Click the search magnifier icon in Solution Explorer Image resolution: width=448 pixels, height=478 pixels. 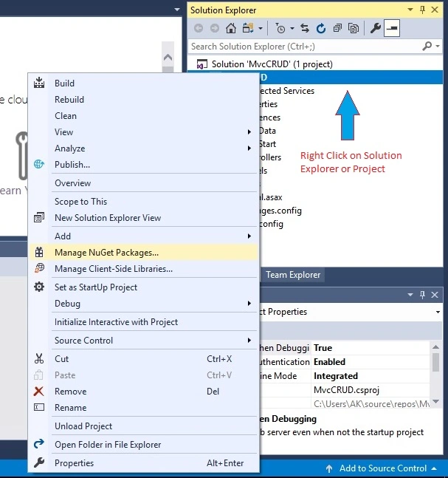coord(427,46)
